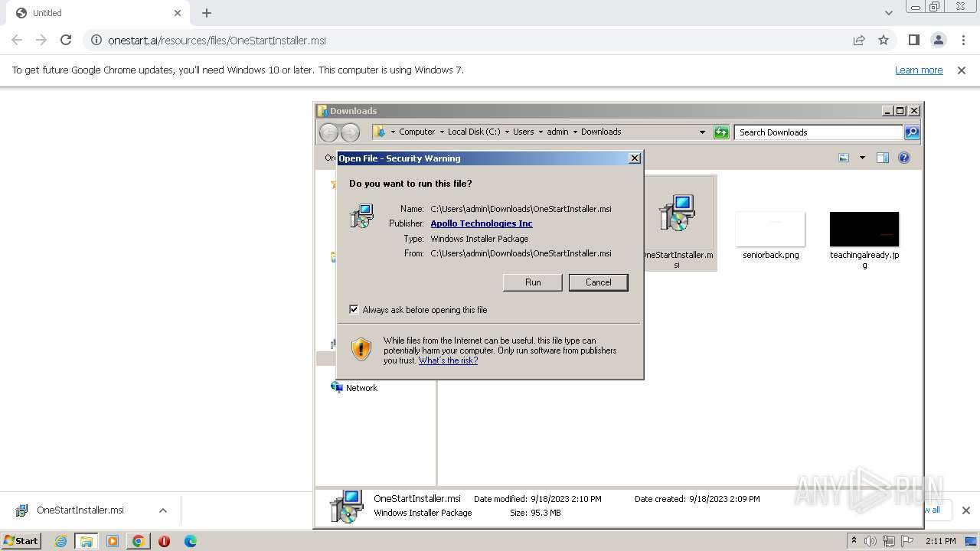Image resolution: width=980 pixels, height=551 pixels.
Task: Click the Chrome back arrow
Action: tap(17, 40)
